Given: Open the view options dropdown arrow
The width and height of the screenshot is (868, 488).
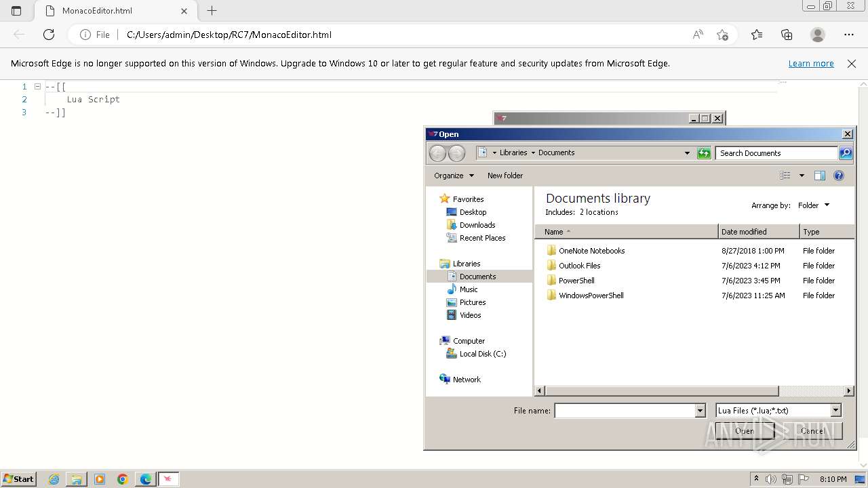Looking at the screenshot, I should pyautogui.click(x=802, y=176).
